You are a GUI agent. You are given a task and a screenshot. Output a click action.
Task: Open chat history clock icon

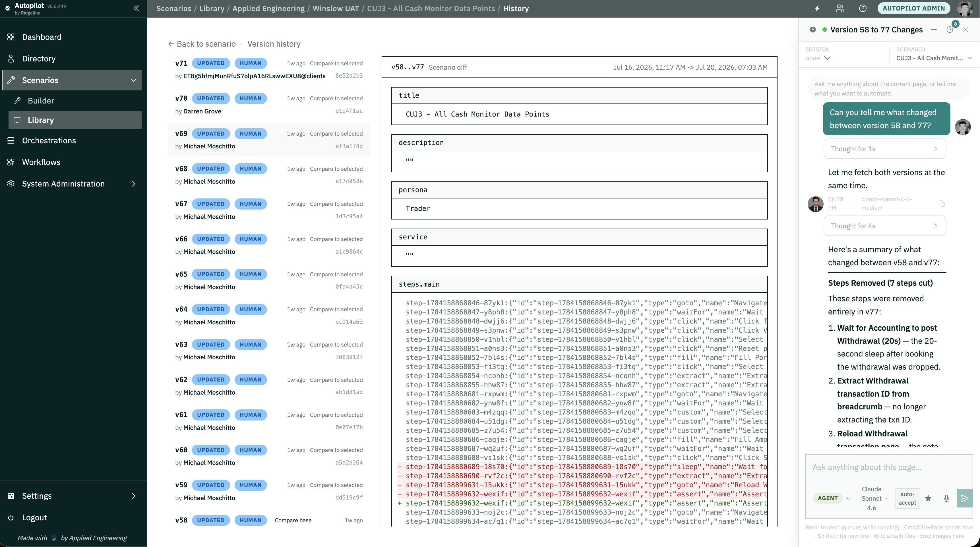point(812,30)
